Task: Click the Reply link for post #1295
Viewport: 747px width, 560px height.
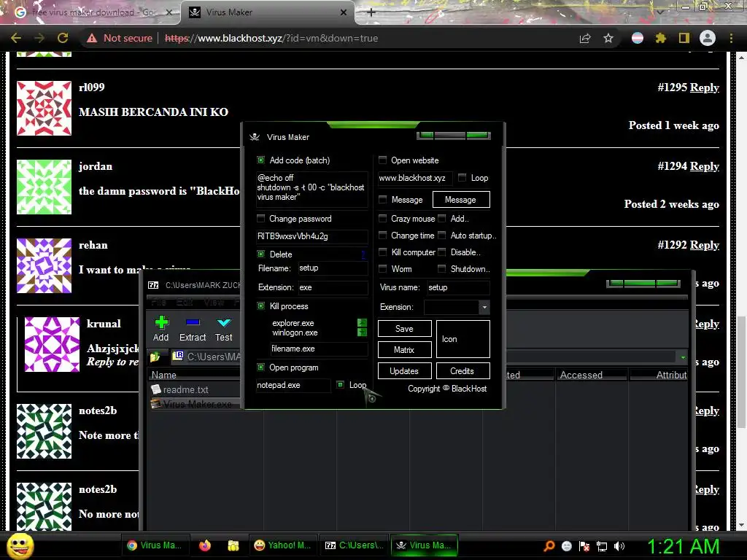Action: click(x=704, y=87)
